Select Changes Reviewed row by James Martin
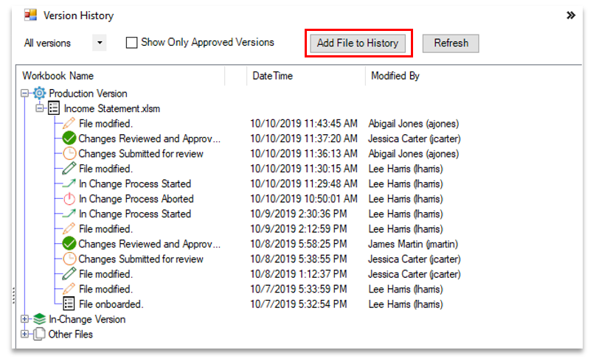Image resolution: width=596 pixels, height=364 pixels. pos(150,244)
